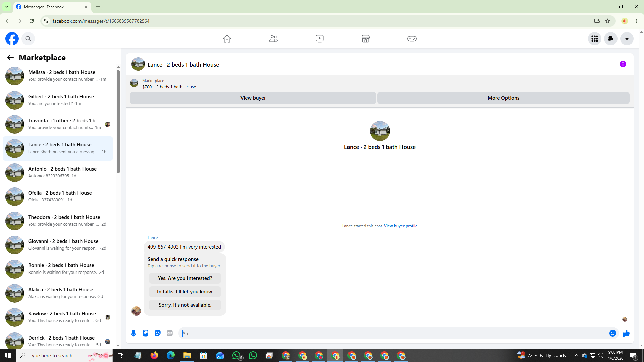
Task: Click the large Lance listing photo in chat
Action: [380, 131]
